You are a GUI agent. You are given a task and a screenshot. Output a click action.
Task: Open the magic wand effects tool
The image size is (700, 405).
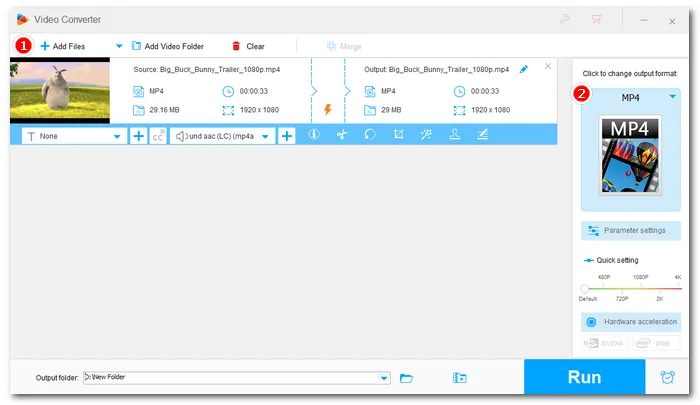click(x=426, y=134)
